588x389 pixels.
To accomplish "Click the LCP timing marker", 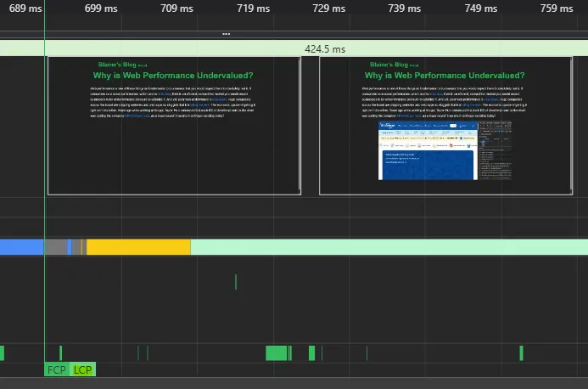I will [x=83, y=369].
